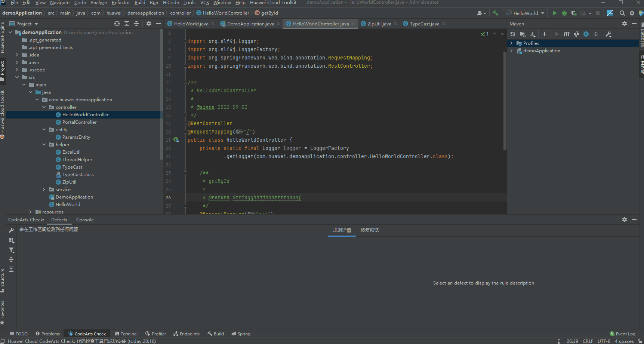
Task: Close the TypeCast.java tab
Action: 444,24
